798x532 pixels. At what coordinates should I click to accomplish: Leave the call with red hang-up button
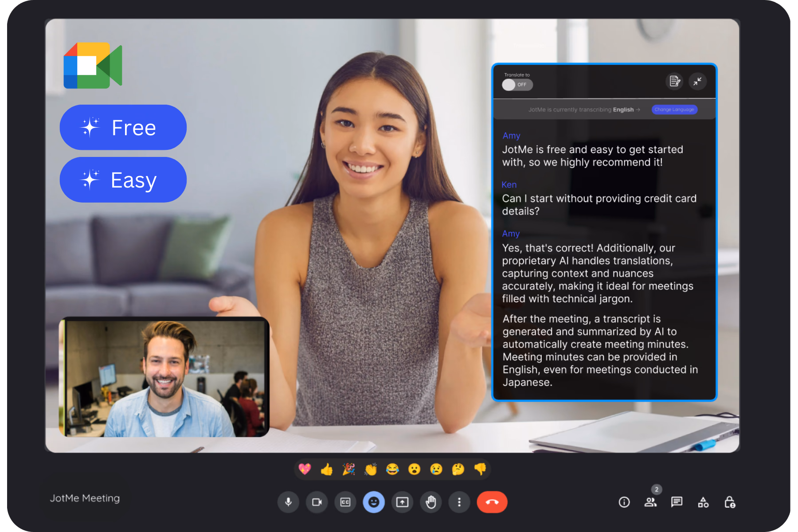[492, 502]
